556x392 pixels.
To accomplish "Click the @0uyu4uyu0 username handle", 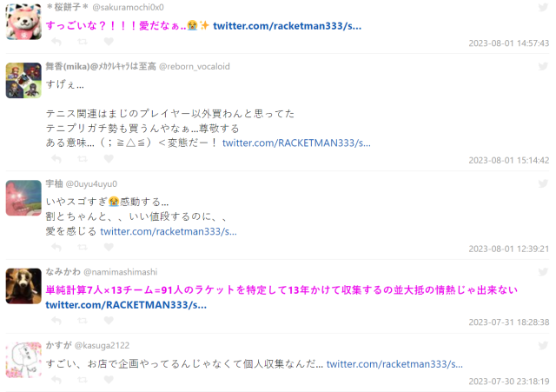I will click(x=91, y=184).
